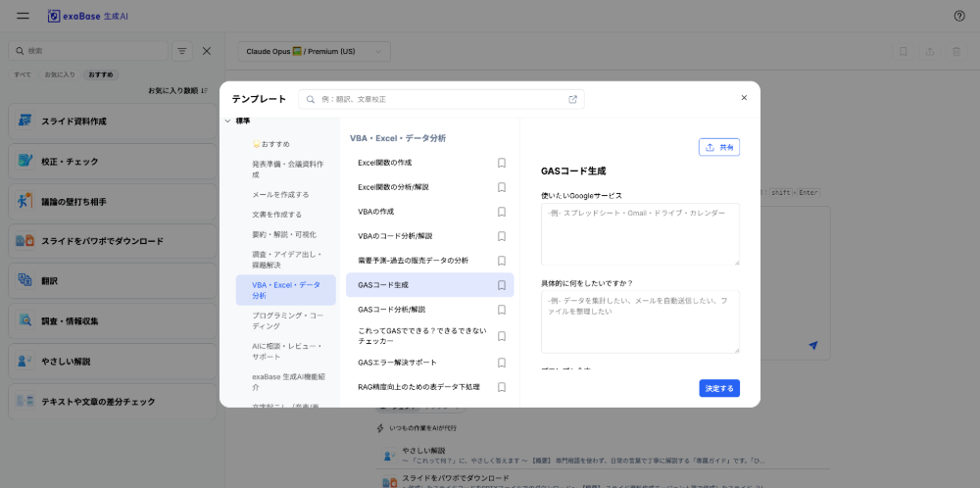This screenshot has width=980, height=488.
Task: Click the 具体的に何をしたいですか text area
Action: 640,321
